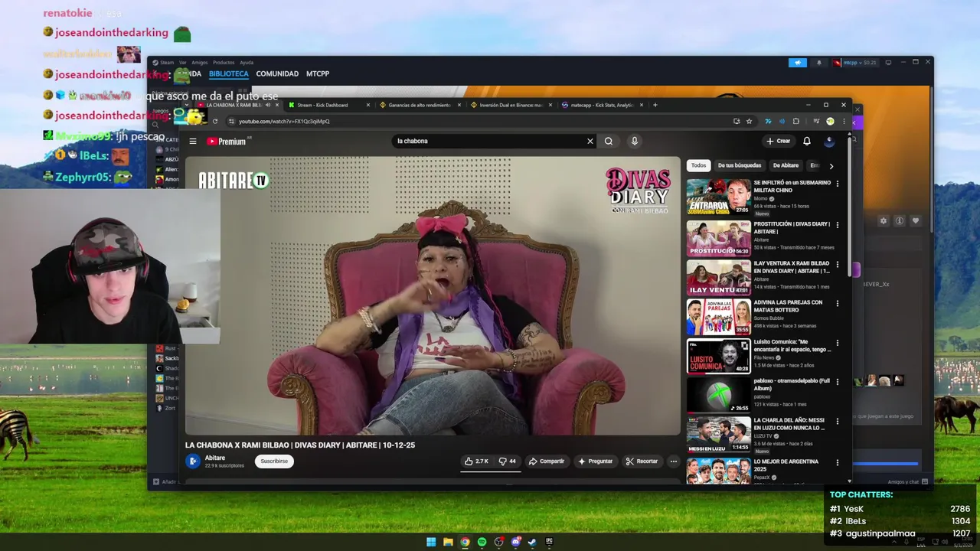Mute the LA CHABONA tab audio icon
This screenshot has width=980, height=551.
pyautogui.click(x=267, y=105)
